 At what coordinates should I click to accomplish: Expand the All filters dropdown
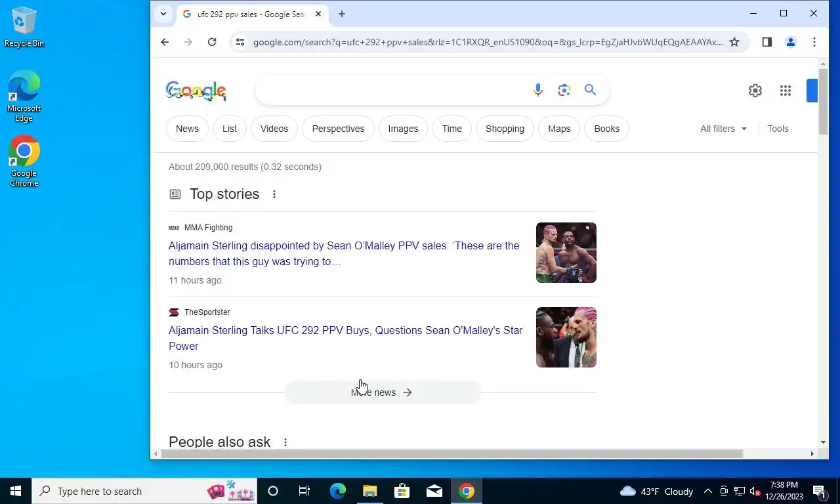tap(723, 129)
